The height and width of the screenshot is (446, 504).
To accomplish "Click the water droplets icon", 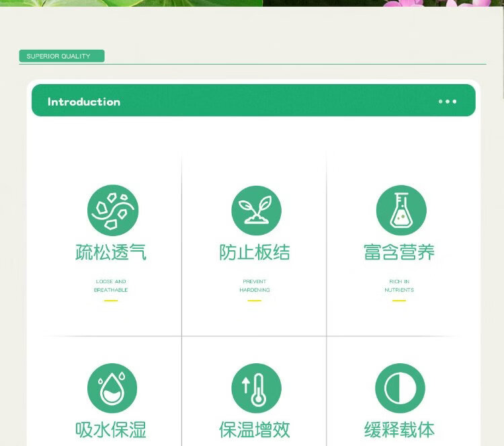I will tap(112, 388).
